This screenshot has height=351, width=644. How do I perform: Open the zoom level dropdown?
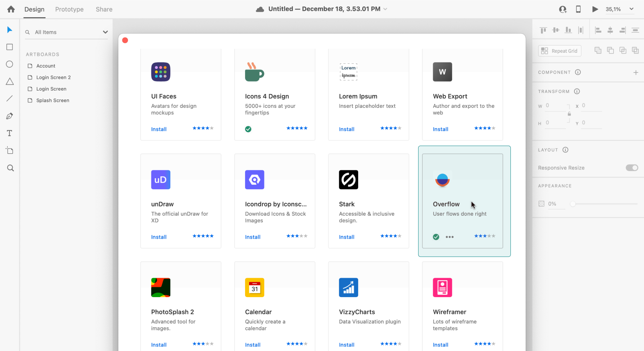click(632, 9)
